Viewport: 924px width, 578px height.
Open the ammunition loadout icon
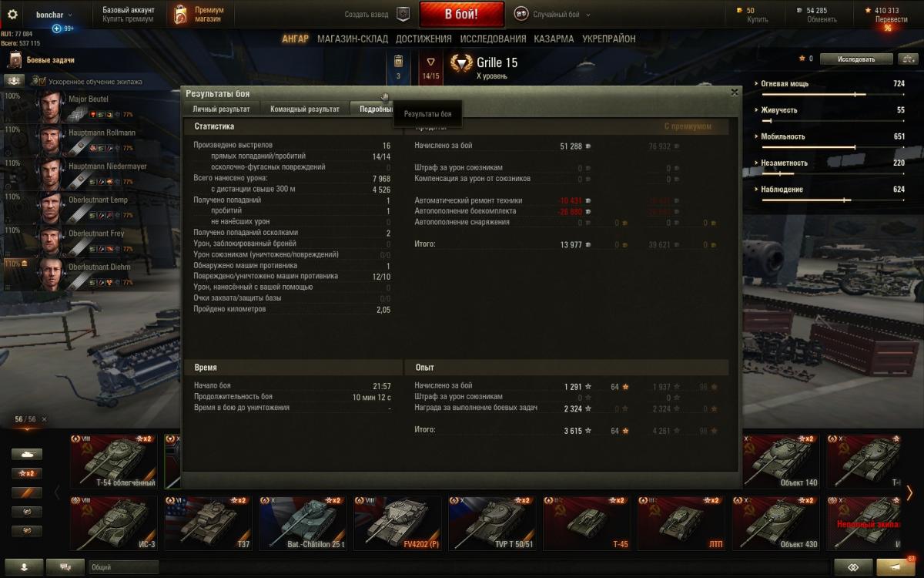click(398, 62)
